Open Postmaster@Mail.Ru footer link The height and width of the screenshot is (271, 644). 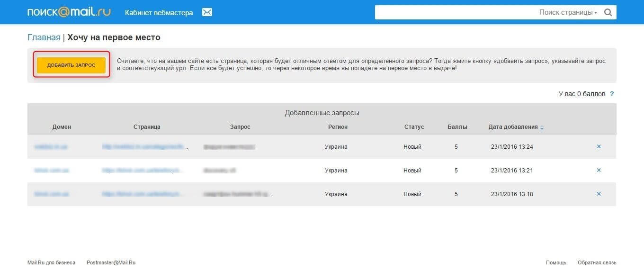point(111,262)
